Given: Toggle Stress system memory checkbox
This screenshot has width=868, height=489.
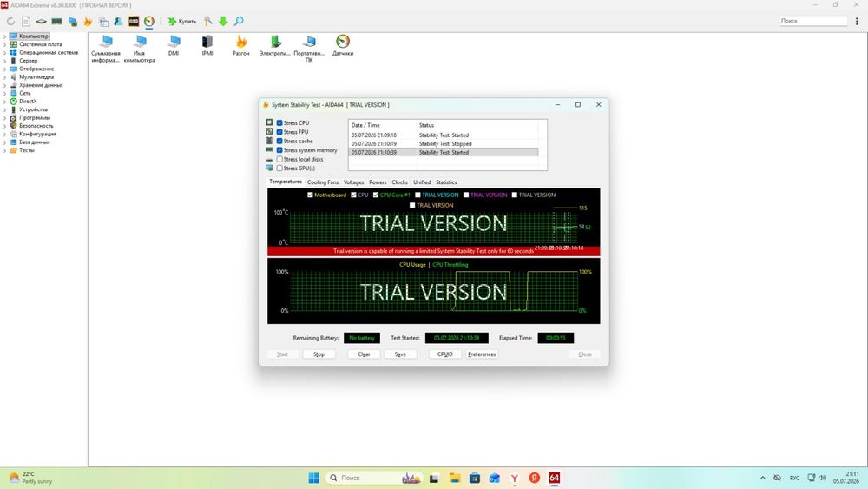Looking at the screenshot, I should (x=279, y=150).
